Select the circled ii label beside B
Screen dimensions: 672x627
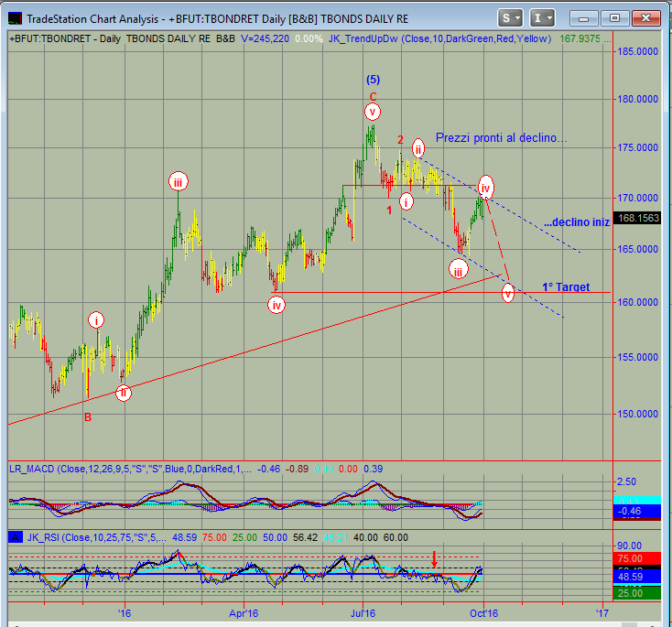pyautogui.click(x=124, y=393)
